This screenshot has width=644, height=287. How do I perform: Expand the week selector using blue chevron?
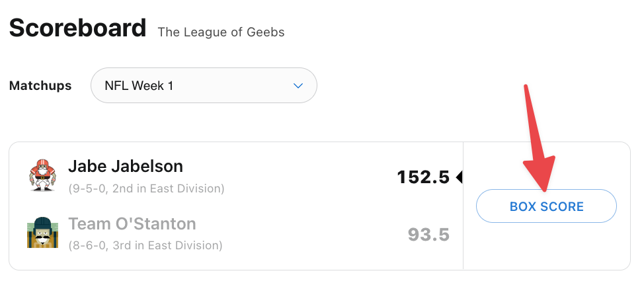coord(298,86)
